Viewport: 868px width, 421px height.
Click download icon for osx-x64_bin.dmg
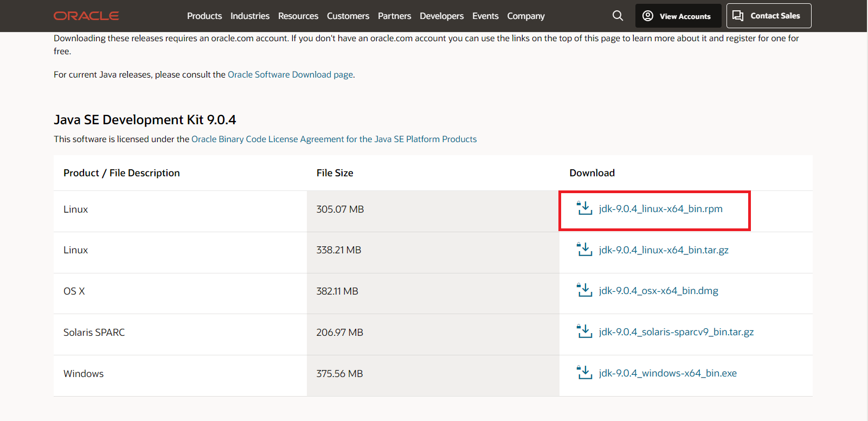click(584, 290)
